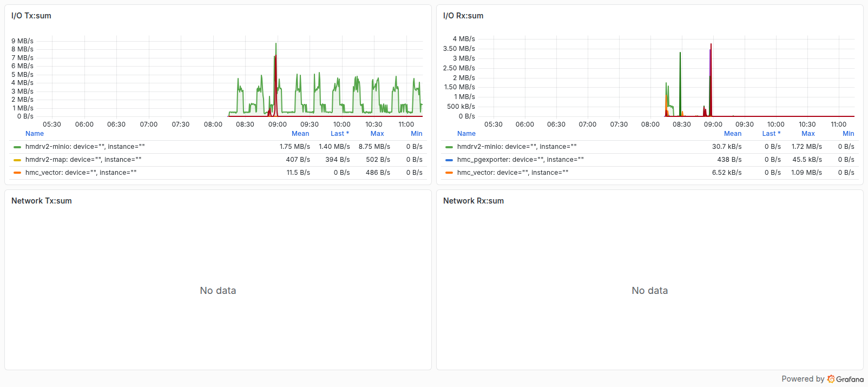Screen dimensions: 868x387
Task: Open the Grafana logo link
Action: (845, 379)
